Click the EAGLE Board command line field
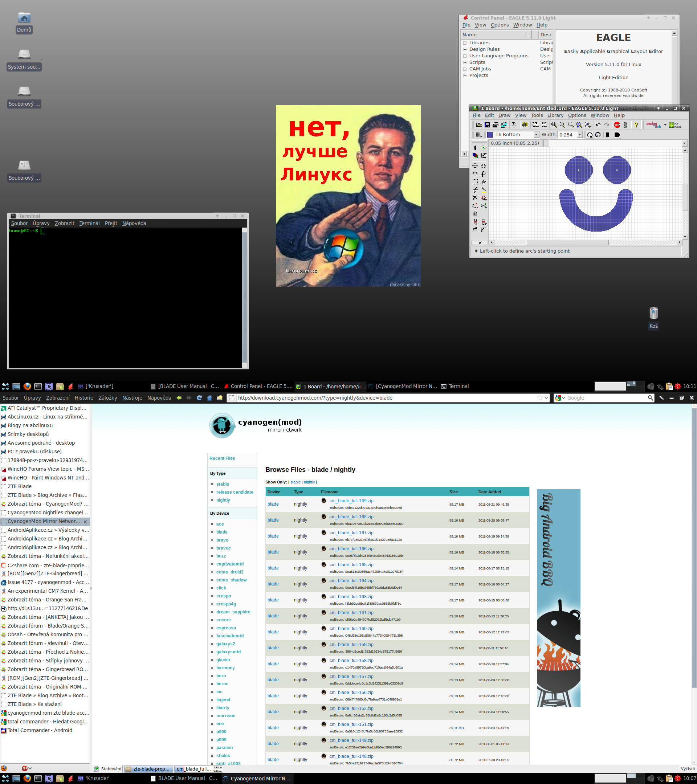Image resolution: width=697 pixels, height=784 pixels. (615, 143)
